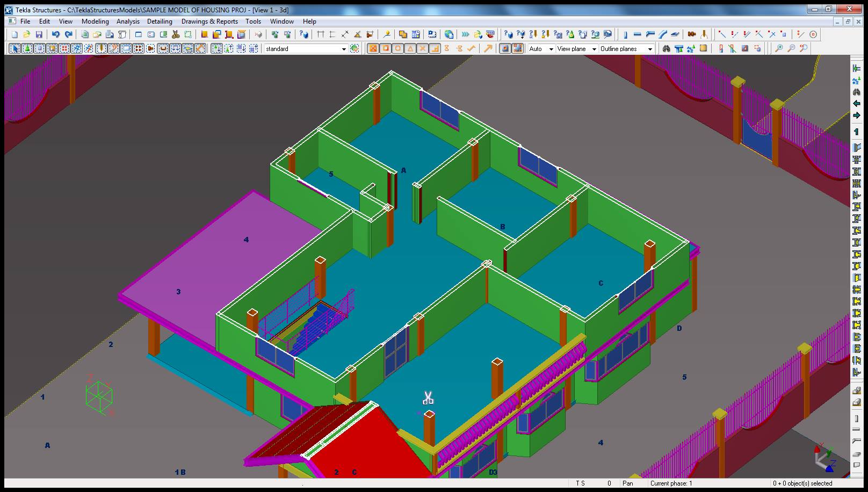The width and height of the screenshot is (868, 492).
Task: Open the Drawings & Reports menu
Action: click(x=209, y=21)
